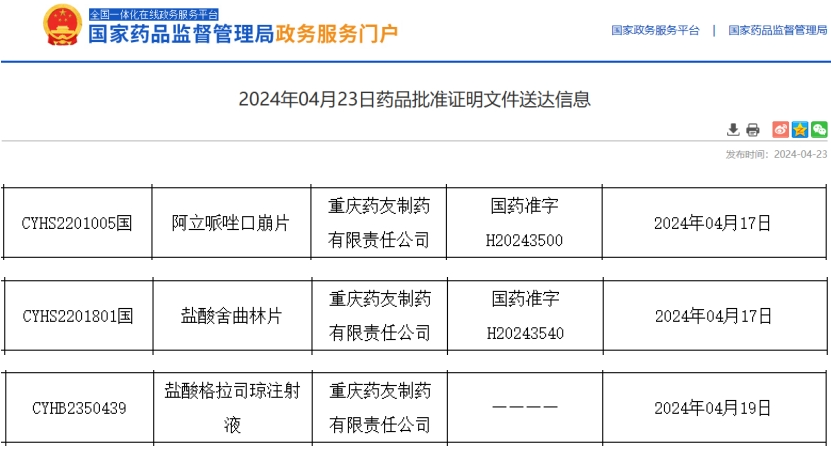This screenshot has width=831, height=449.
Task: Click the national emblem logo
Action: [62, 25]
